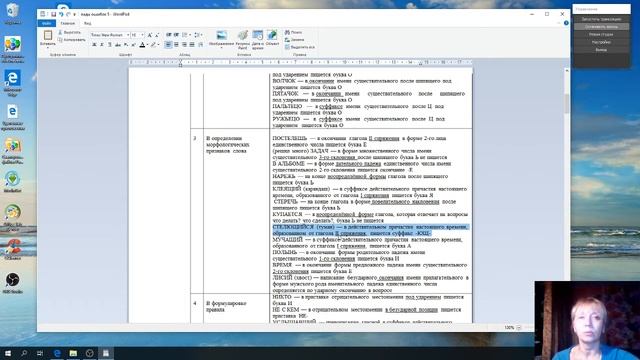Image resolution: width=640 pixels, height=360 pixels.
Task: Toggle strikethrough formatting
Action: [118, 44]
